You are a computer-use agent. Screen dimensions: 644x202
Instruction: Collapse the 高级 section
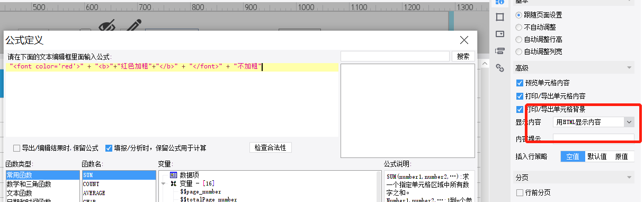point(629,68)
